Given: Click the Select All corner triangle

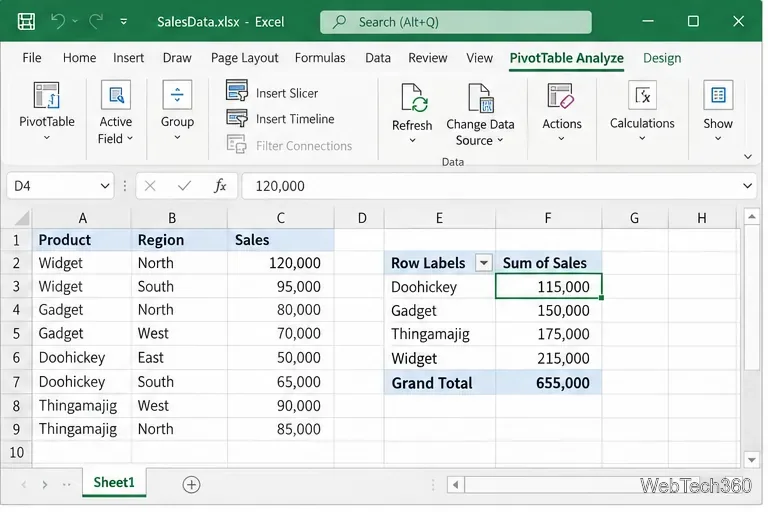Looking at the screenshot, I should point(21,218).
